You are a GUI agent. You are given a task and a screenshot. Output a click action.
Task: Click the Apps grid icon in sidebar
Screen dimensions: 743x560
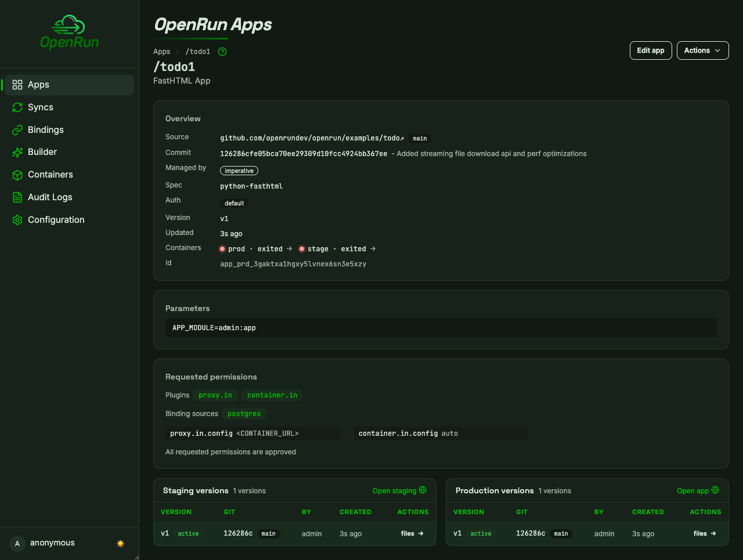(17, 85)
